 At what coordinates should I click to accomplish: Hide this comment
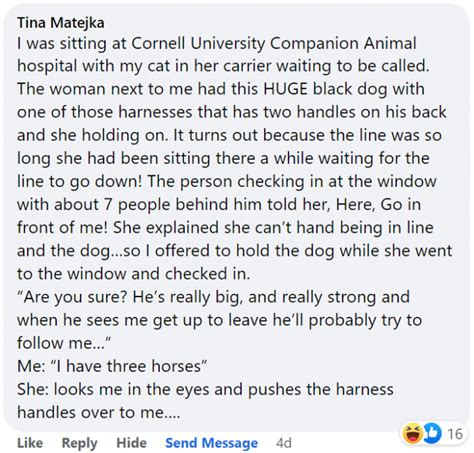point(131,443)
